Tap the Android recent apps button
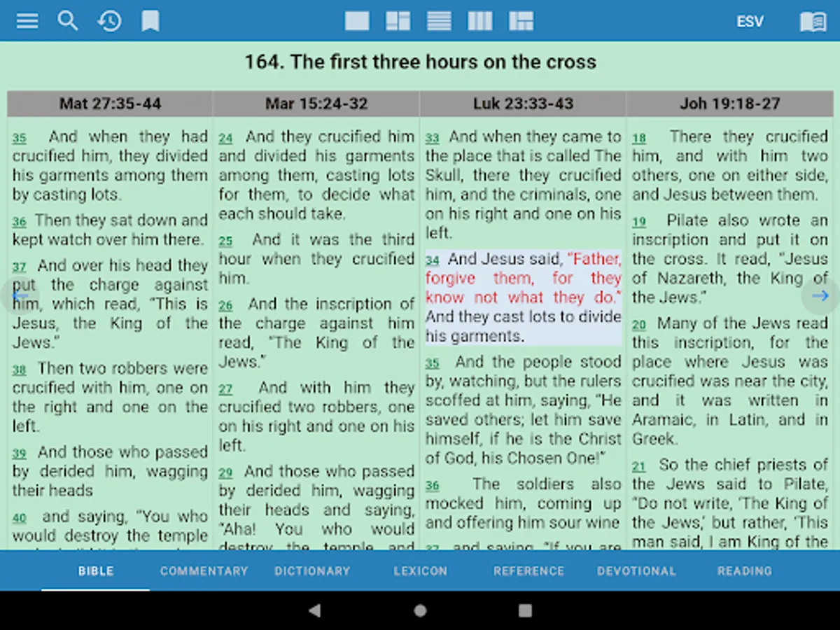This screenshot has width=840, height=630. click(x=525, y=610)
